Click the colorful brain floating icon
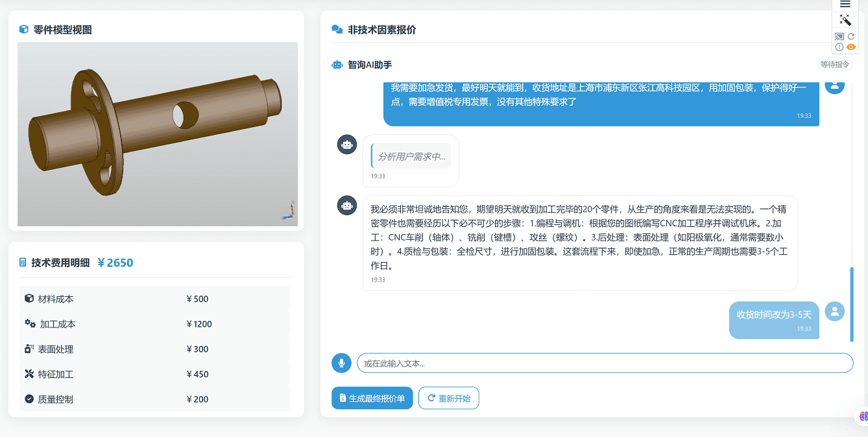The image size is (868, 437). tap(863, 416)
